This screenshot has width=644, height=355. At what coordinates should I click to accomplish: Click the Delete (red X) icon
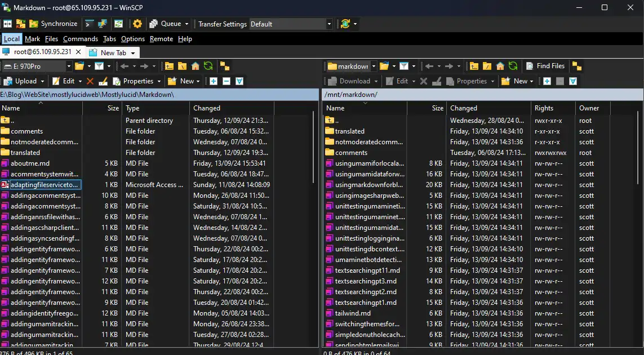point(90,81)
